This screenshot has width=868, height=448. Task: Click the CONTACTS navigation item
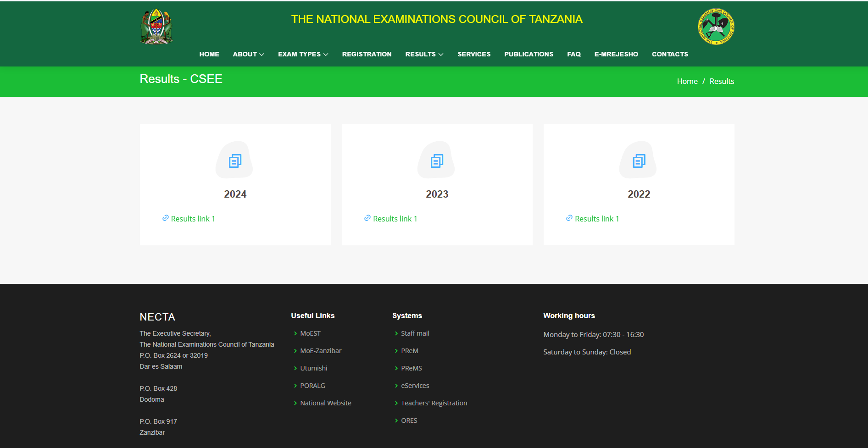point(670,54)
